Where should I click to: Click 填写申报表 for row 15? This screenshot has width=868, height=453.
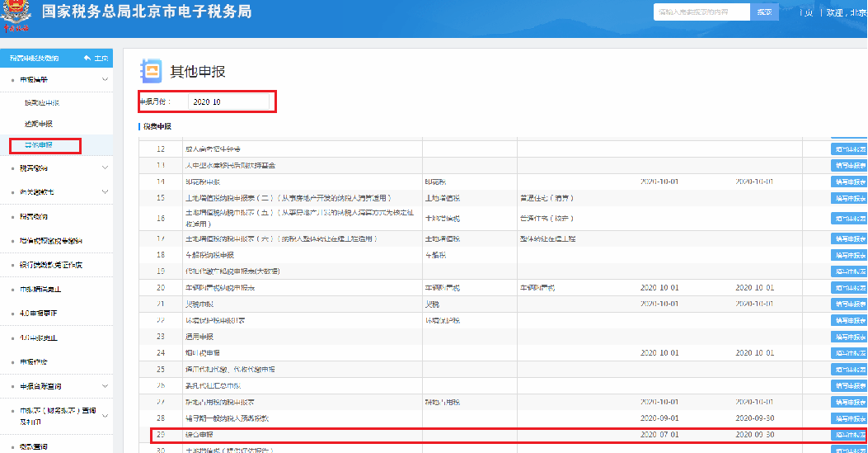pos(851,198)
